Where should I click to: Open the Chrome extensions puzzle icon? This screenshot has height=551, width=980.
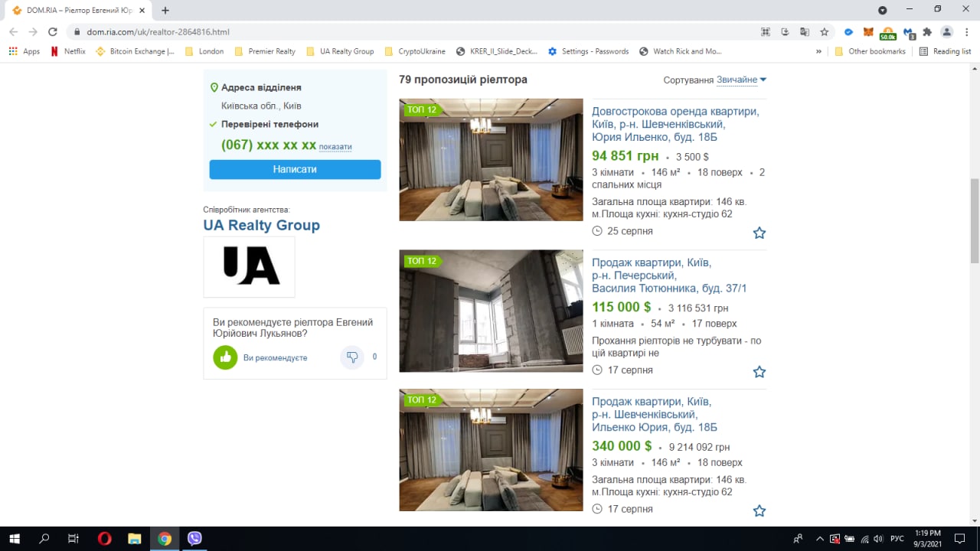tap(927, 31)
